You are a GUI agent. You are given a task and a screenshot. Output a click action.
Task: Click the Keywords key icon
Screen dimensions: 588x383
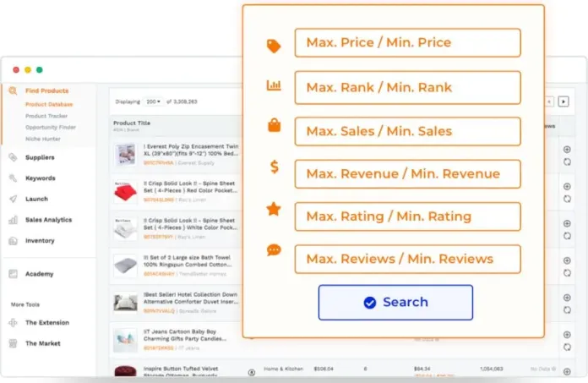[x=13, y=178]
